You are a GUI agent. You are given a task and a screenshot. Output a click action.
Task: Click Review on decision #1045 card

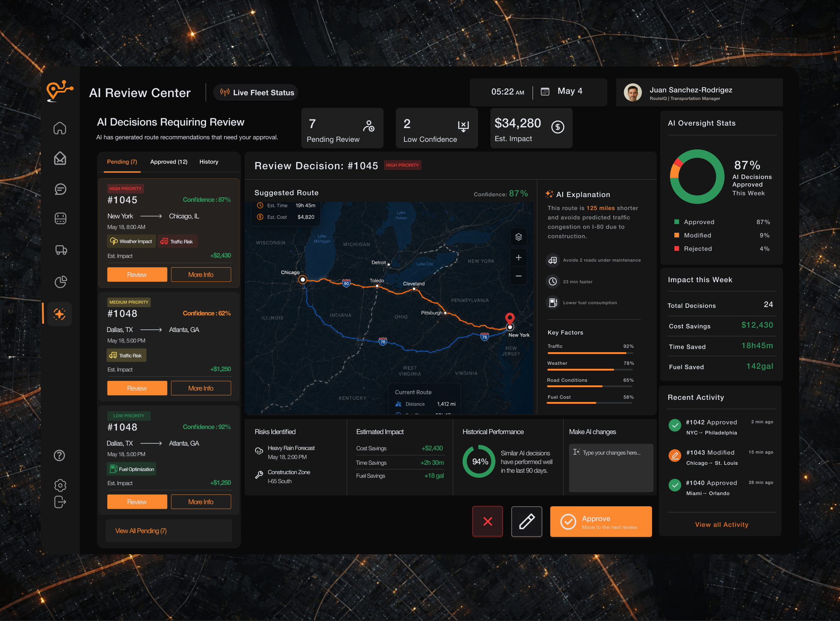point(137,274)
